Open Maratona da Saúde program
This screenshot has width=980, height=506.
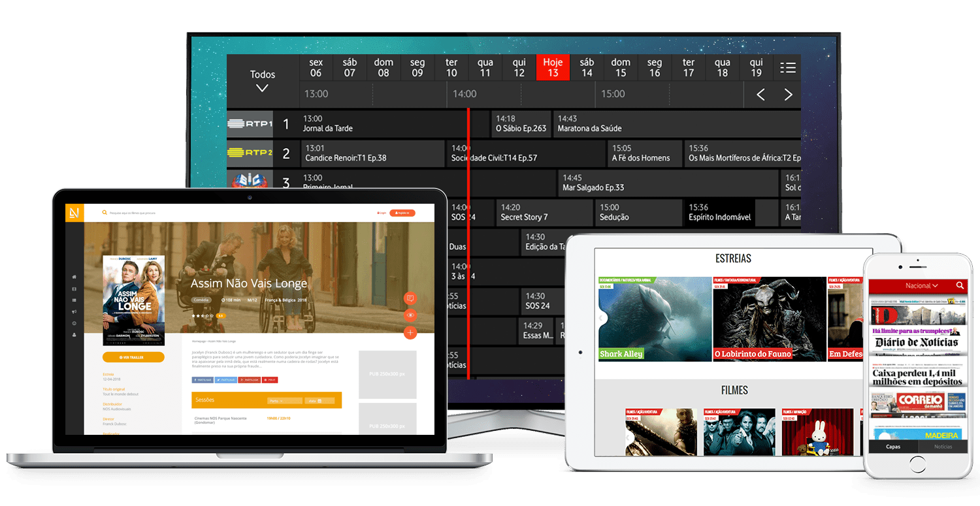point(677,124)
